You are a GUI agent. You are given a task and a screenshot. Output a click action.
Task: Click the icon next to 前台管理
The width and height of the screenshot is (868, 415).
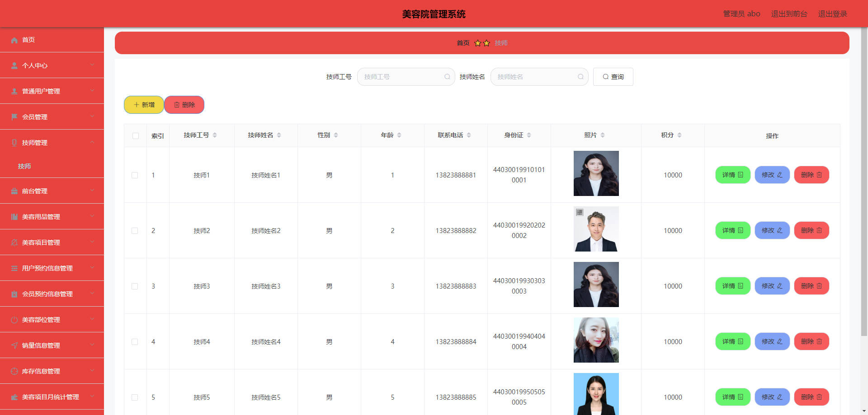coord(14,191)
